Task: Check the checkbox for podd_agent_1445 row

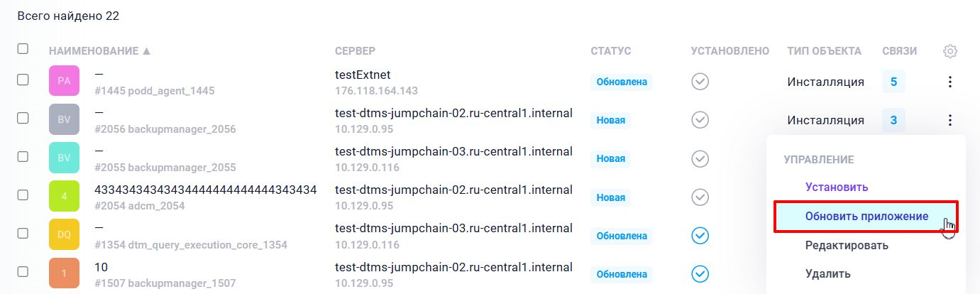Action: [23, 80]
